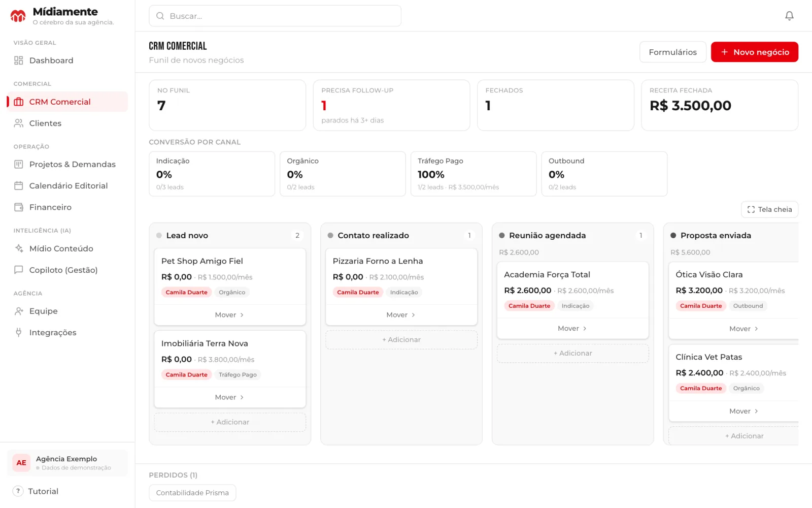Click the Financeiro wallet icon
812x508 pixels.
click(19, 207)
